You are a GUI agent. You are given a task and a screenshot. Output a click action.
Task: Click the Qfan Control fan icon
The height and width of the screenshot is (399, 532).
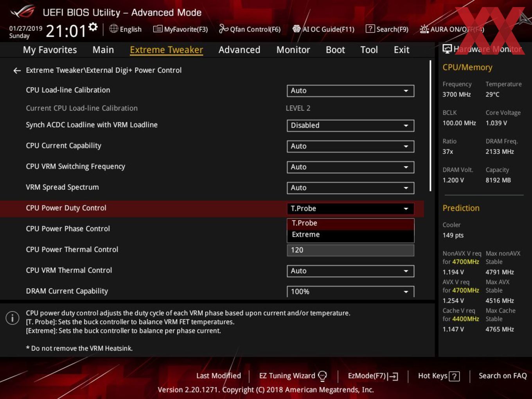tap(223, 29)
